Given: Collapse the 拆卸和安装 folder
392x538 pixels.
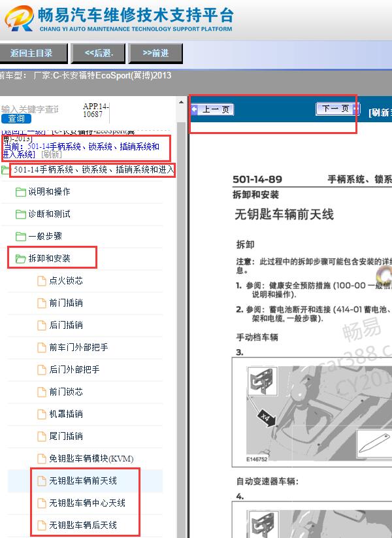Looking at the screenshot, I should 49,258.
